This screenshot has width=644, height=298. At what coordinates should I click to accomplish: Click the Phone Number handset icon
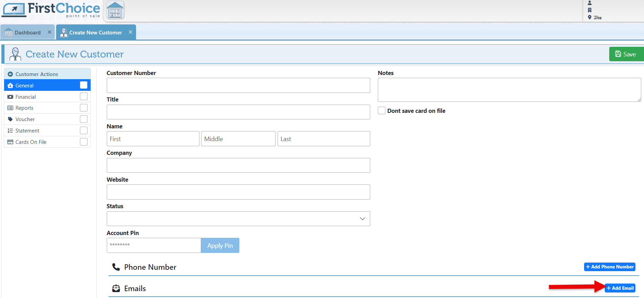click(x=116, y=267)
